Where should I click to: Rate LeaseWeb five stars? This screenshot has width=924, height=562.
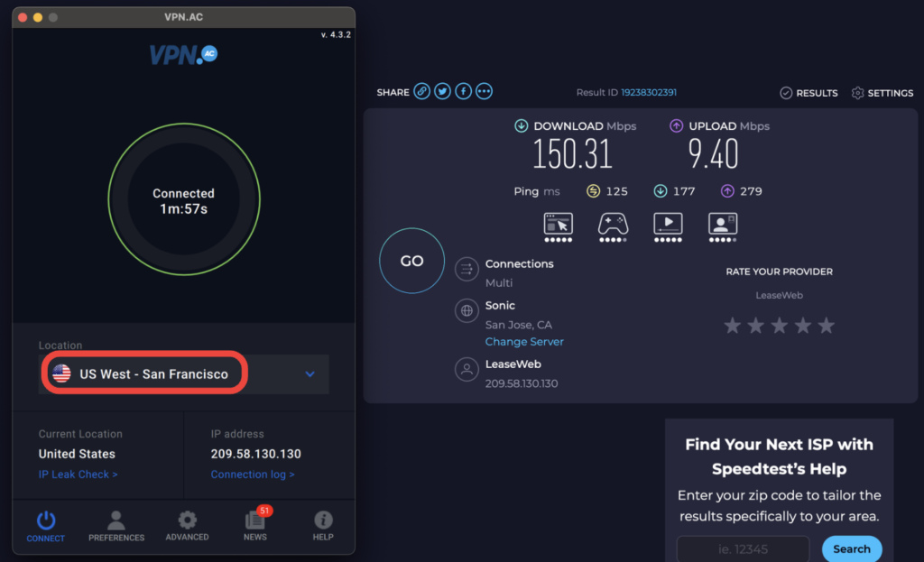click(x=827, y=325)
